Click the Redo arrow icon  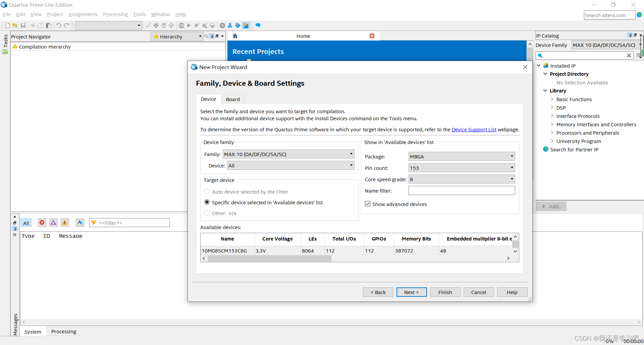coord(66,25)
